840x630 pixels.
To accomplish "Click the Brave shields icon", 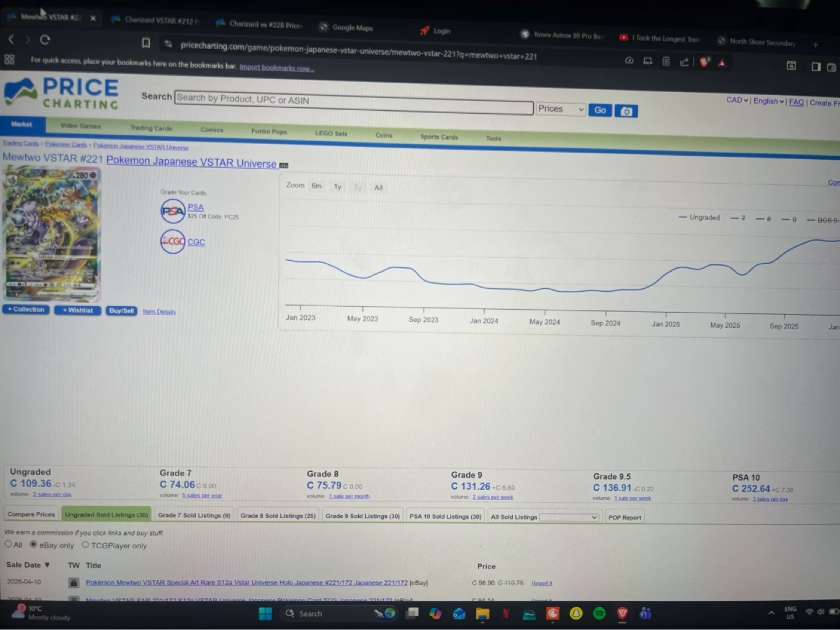I will click(704, 62).
